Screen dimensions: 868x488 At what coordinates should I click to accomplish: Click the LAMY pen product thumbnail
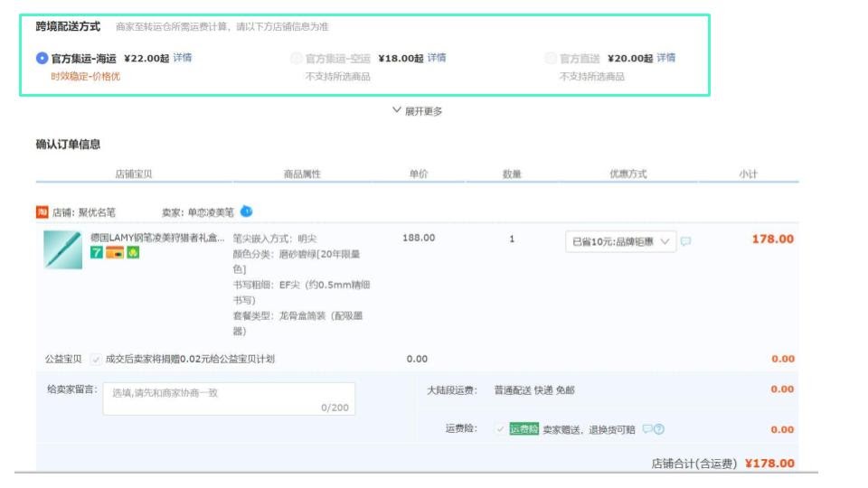point(62,249)
